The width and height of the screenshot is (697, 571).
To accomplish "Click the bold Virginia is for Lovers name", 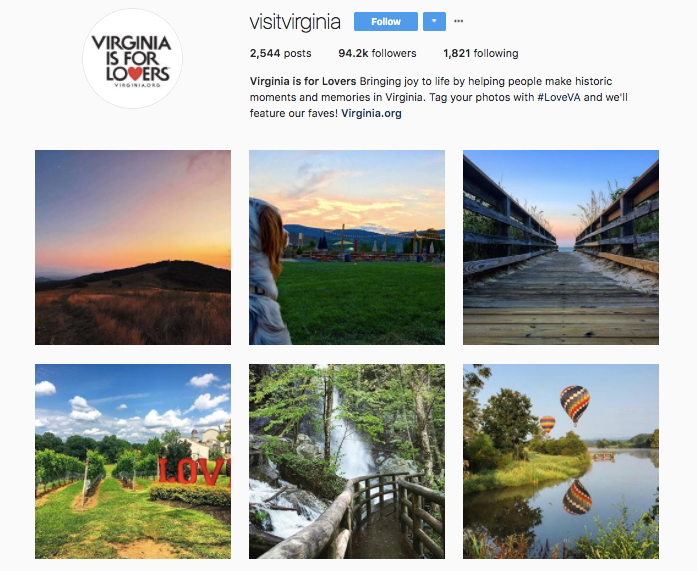I will click(x=303, y=81).
